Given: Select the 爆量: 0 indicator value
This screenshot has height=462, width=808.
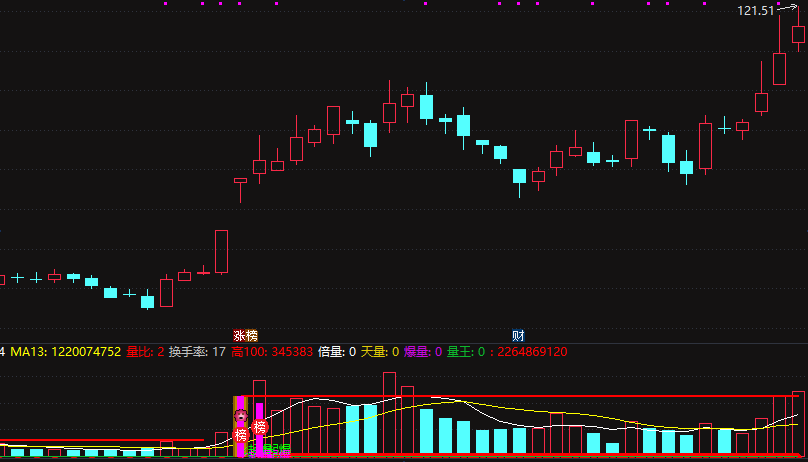Looking at the screenshot, I should 423,352.
